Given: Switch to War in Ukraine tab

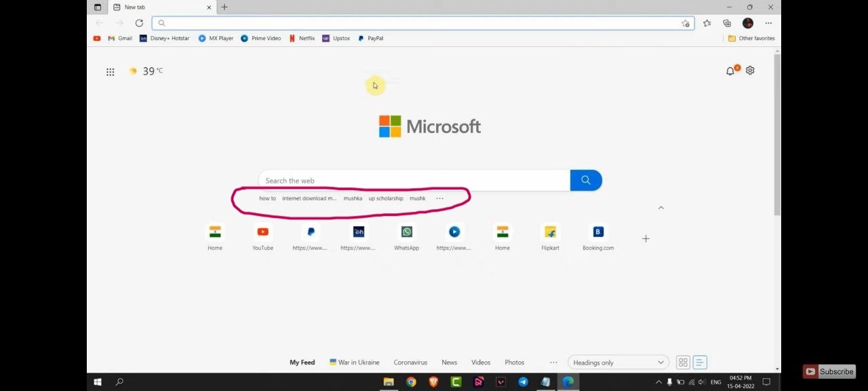Looking at the screenshot, I should click(x=355, y=362).
